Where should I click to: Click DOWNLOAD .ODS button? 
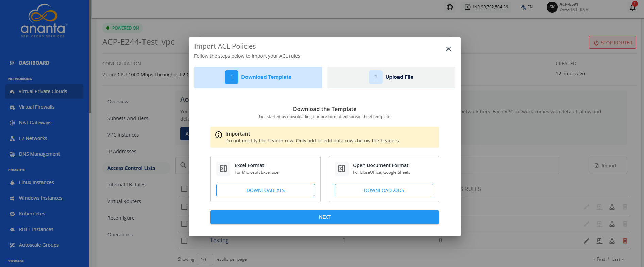[384, 190]
